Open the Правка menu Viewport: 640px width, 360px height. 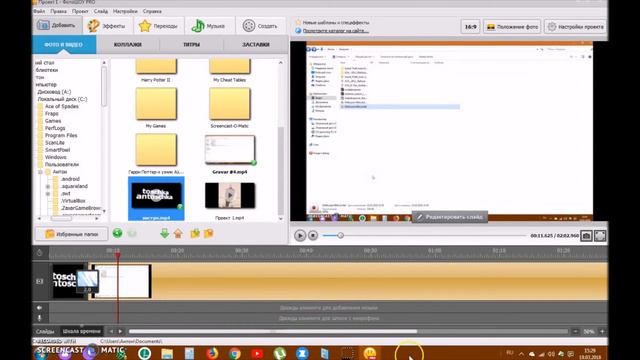click(x=58, y=11)
